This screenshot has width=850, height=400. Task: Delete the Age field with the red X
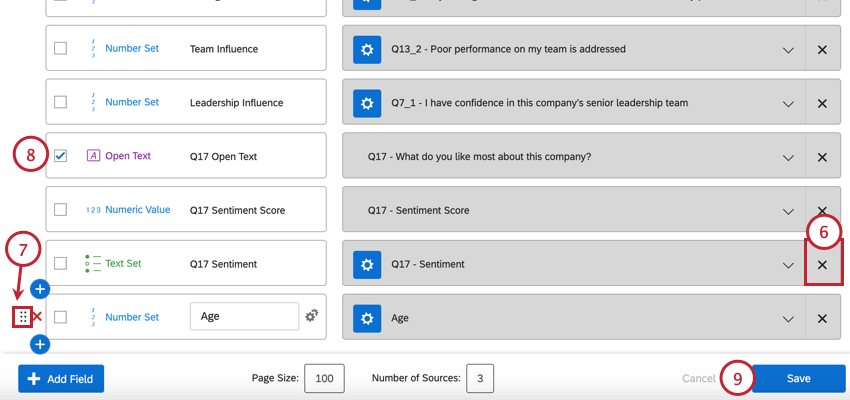[37, 317]
